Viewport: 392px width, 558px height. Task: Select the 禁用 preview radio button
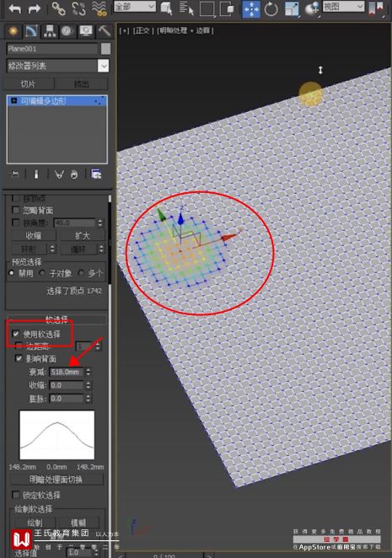click(12, 273)
